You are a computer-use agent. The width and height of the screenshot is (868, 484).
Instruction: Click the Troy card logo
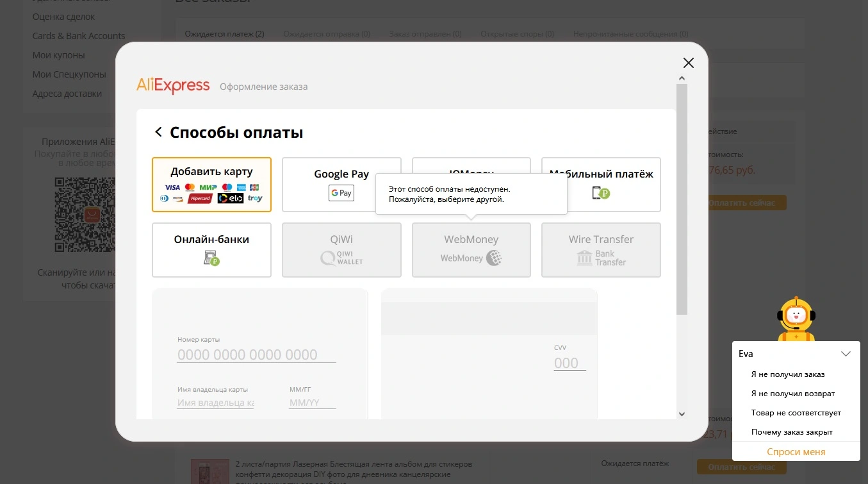coord(255,199)
